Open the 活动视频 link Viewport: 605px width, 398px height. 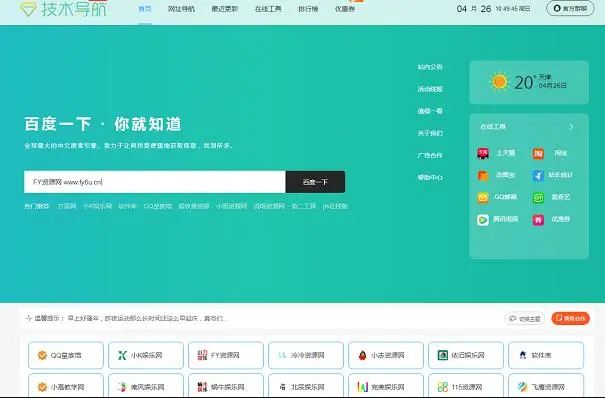tap(430, 89)
